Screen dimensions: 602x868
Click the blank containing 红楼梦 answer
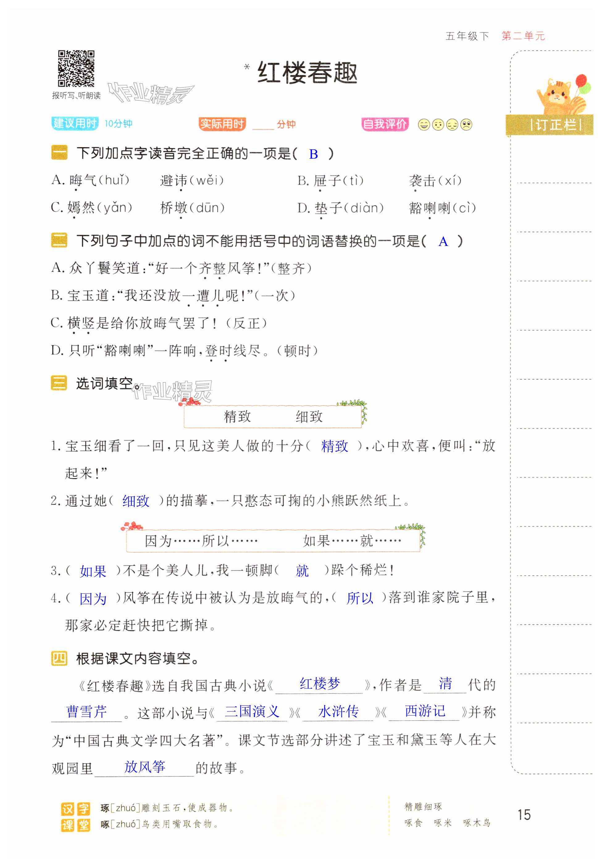319,684
